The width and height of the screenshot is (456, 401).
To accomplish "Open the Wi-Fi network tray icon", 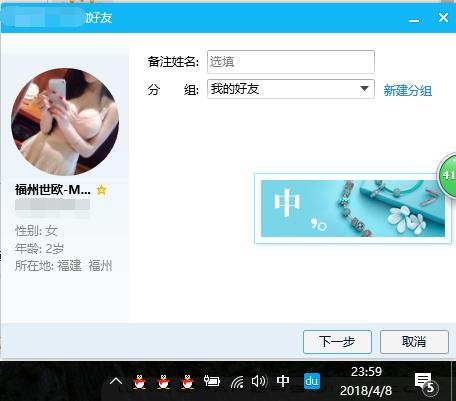I will (x=237, y=381).
